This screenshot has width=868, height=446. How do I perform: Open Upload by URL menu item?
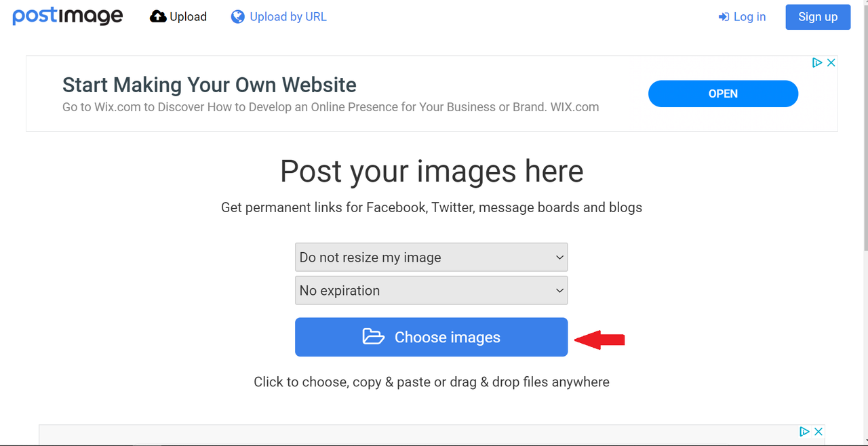pos(279,17)
